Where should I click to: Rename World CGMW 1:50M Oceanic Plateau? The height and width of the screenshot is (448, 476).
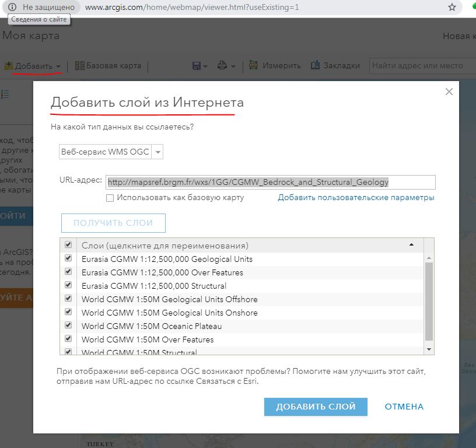coord(152,326)
